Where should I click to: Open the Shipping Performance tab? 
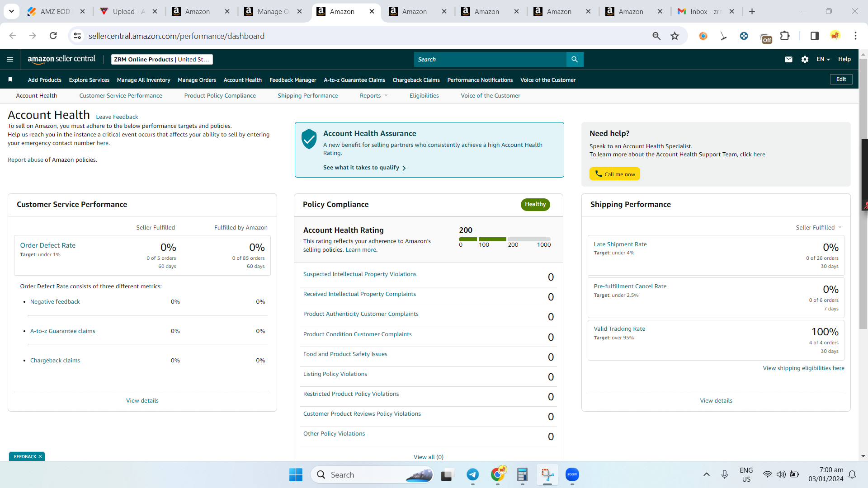(308, 95)
